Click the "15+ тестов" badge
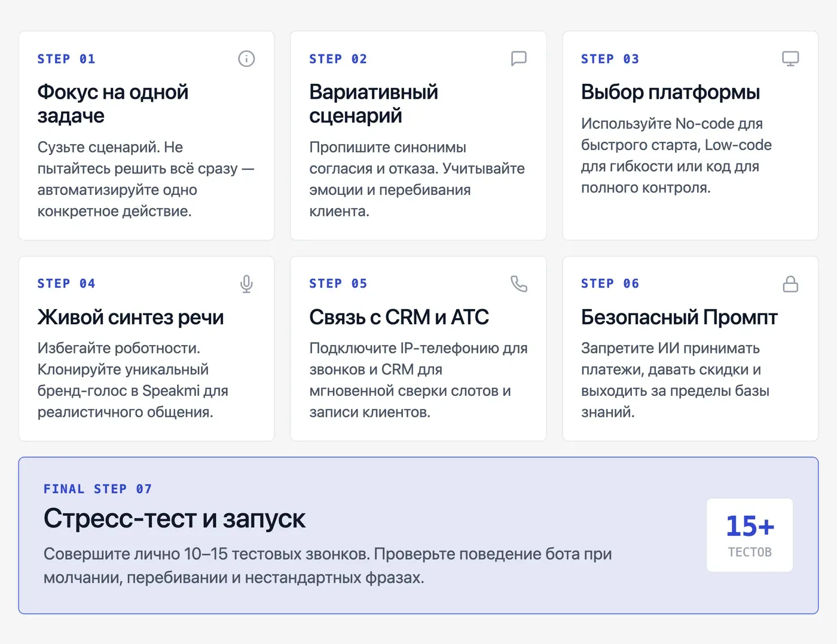 (750, 535)
